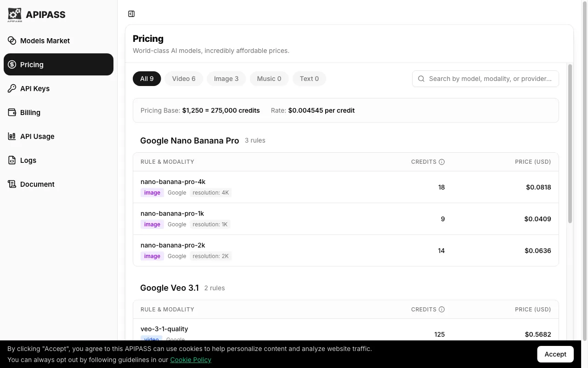The width and height of the screenshot is (588, 368).
Task: Click the Billing wallet icon
Action: coord(12,112)
